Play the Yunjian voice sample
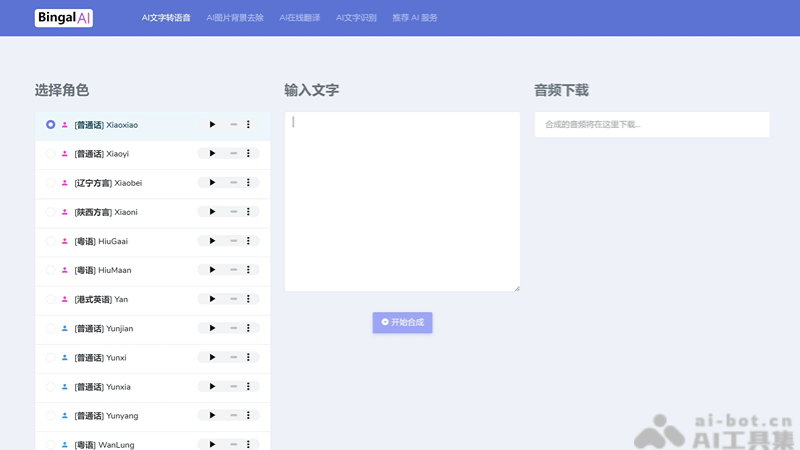The image size is (800, 450). coord(212,328)
